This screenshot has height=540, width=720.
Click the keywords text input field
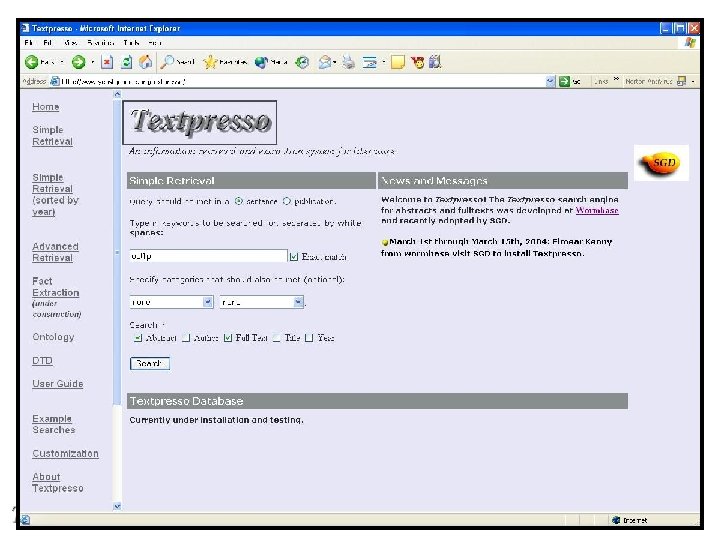coord(208,256)
